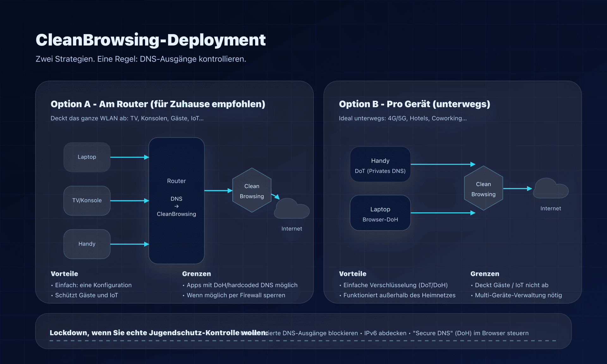Click the Laptop node in Option A
Viewport: 607px width, 364px height.
click(87, 157)
